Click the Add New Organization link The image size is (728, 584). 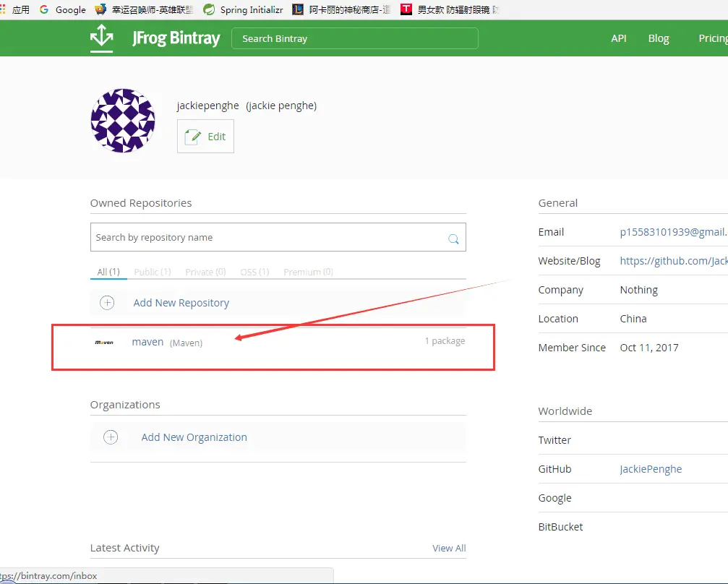194,437
